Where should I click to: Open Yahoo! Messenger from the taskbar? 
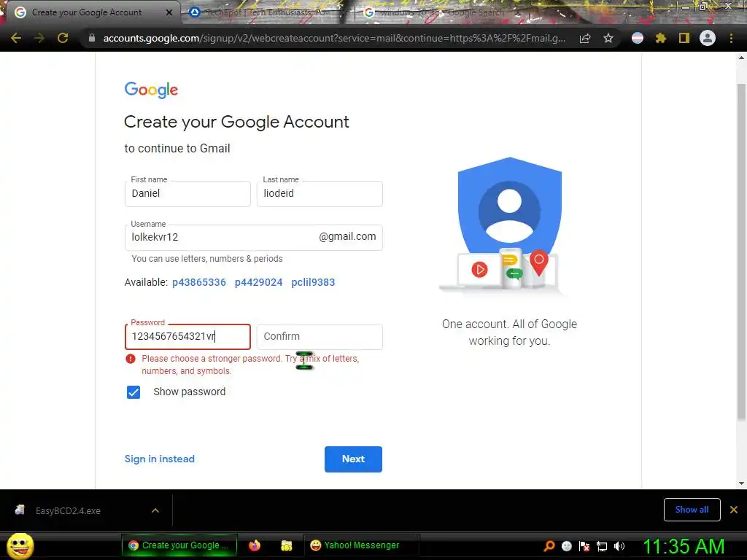(x=361, y=545)
